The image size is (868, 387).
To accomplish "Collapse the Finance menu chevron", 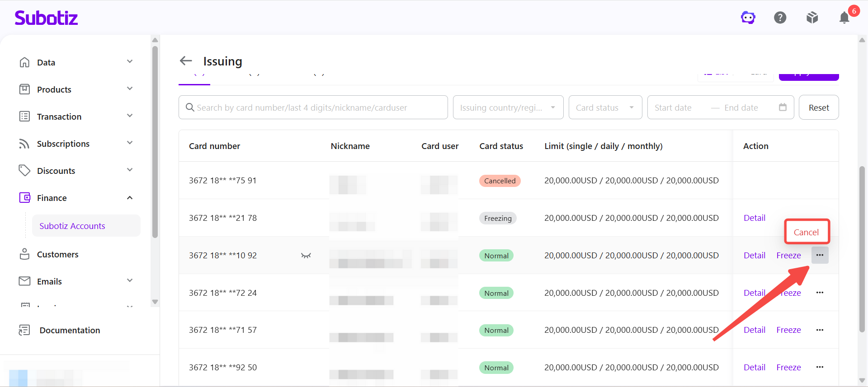I will 130,198.
